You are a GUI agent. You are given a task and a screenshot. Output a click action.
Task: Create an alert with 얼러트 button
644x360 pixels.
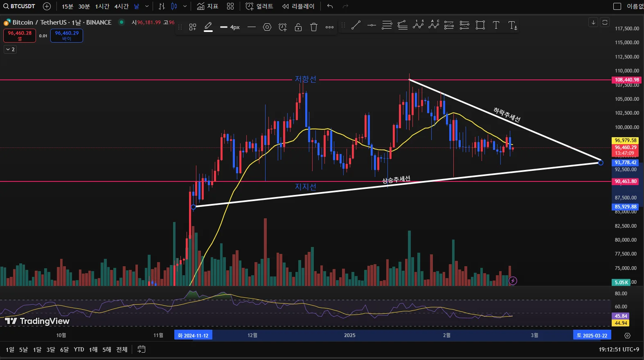coord(259,6)
